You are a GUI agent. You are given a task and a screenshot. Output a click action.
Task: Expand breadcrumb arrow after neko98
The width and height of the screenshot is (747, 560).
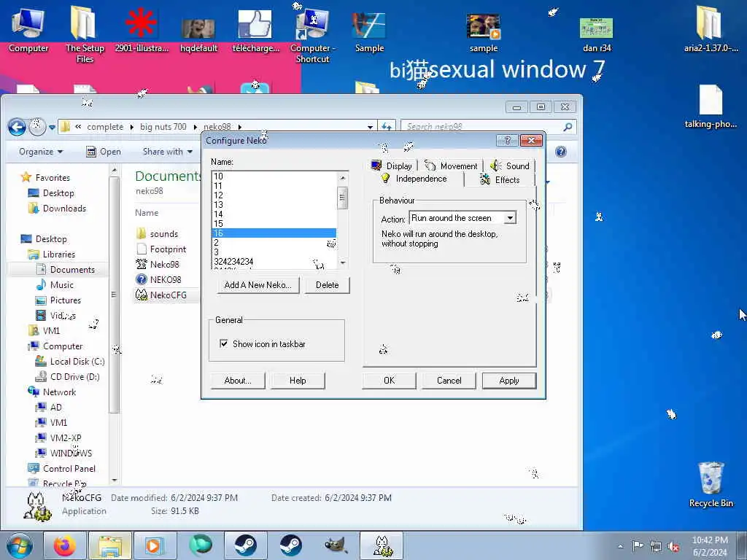point(239,127)
